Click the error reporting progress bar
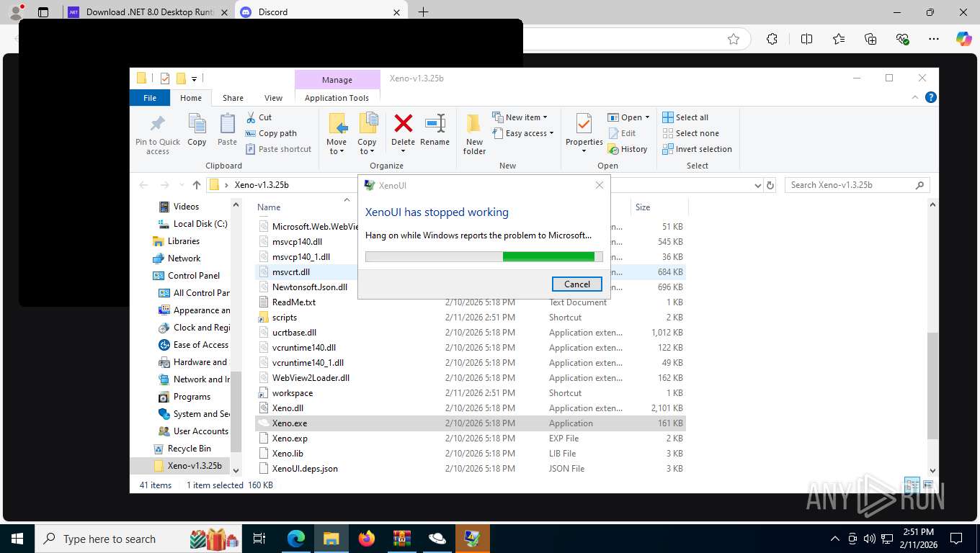The height and width of the screenshot is (553, 980). click(484, 256)
